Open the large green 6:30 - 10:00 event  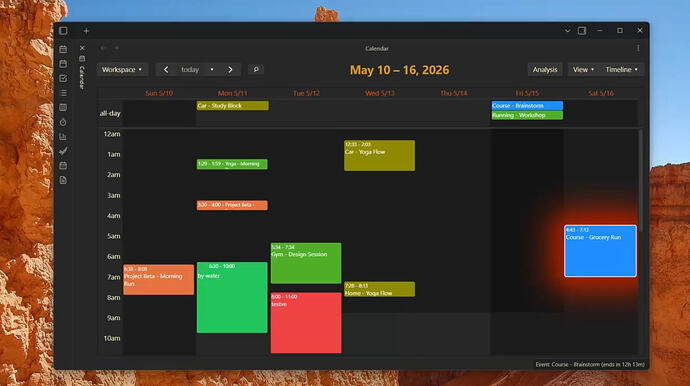point(232,298)
